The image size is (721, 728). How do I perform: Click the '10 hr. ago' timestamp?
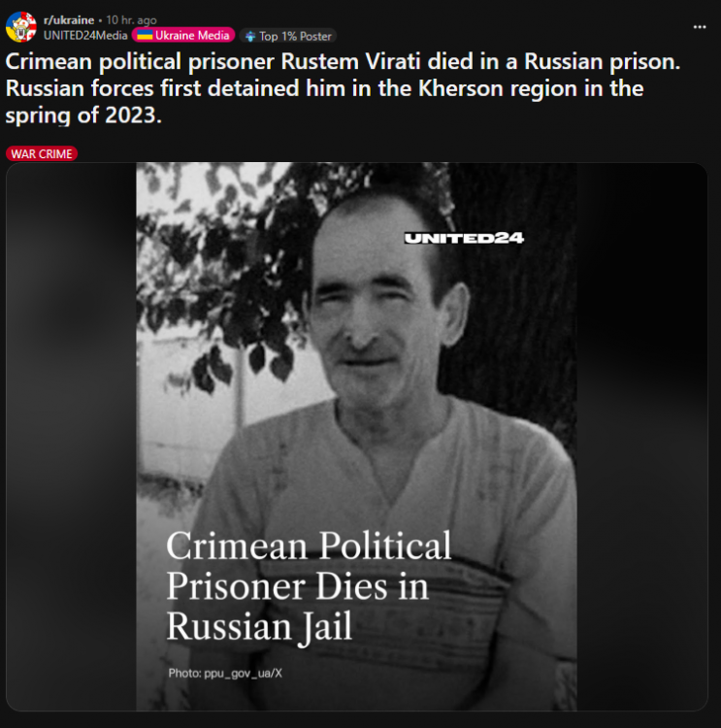[131, 20]
